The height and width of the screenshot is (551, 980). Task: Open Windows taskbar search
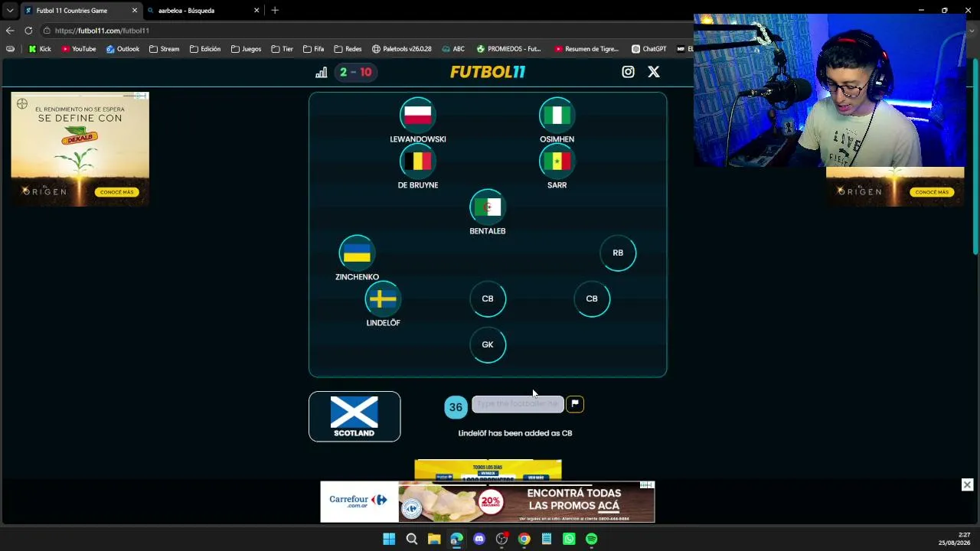pos(412,539)
